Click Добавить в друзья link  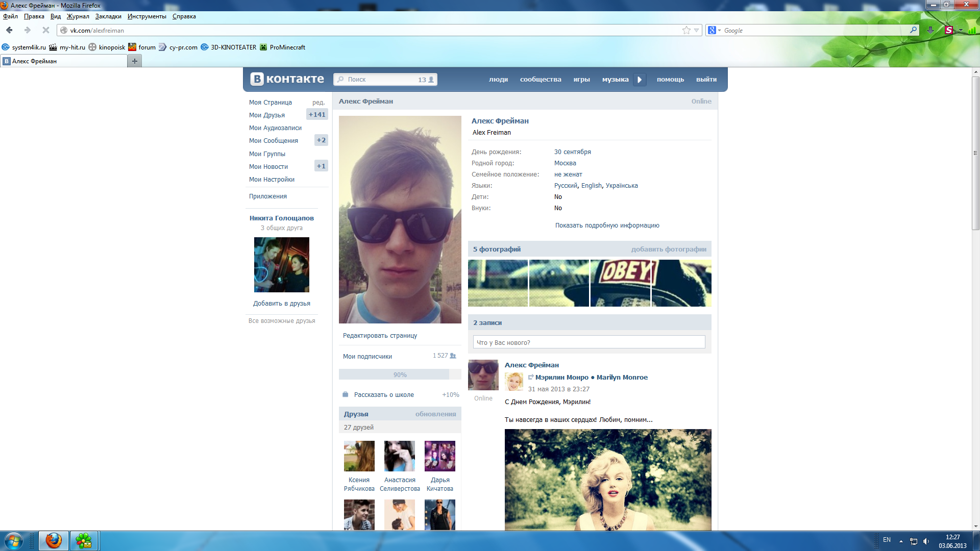pos(282,304)
